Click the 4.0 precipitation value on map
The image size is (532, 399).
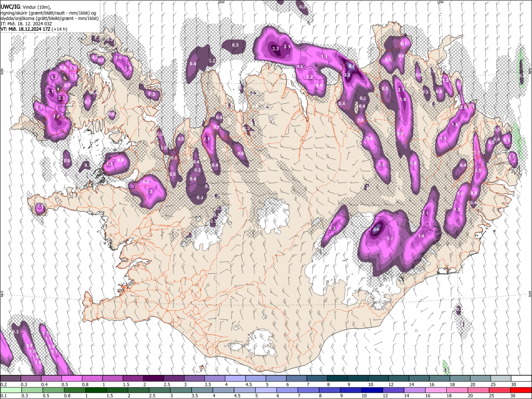[x=377, y=229]
